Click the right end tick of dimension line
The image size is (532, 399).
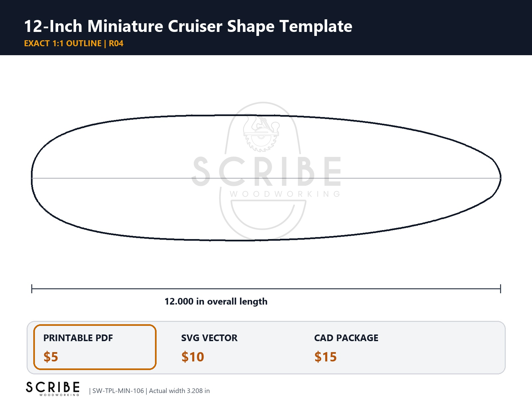(500, 289)
